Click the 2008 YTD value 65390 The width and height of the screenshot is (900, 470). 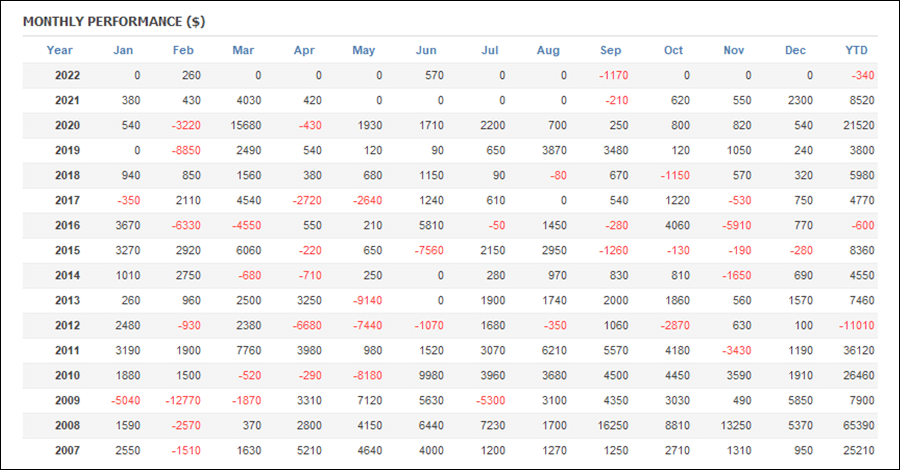859,425
